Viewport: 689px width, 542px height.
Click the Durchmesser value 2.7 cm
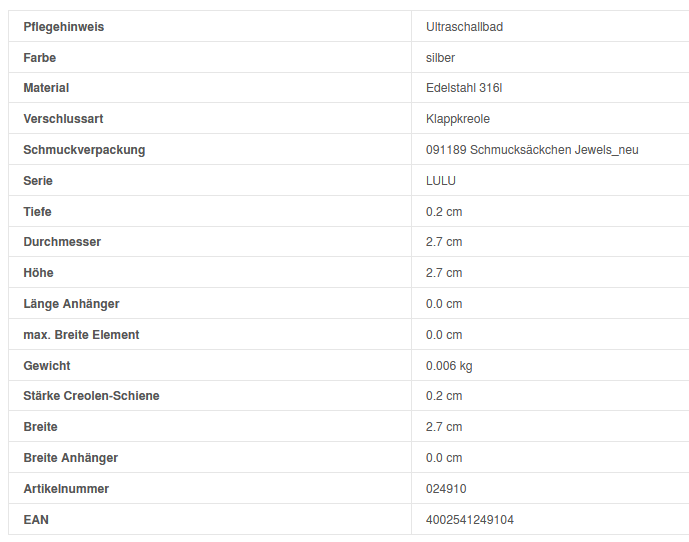[444, 242]
